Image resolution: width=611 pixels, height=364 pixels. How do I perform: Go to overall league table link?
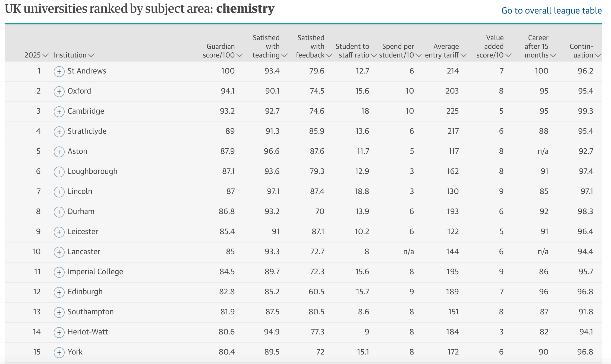point(552,11)
